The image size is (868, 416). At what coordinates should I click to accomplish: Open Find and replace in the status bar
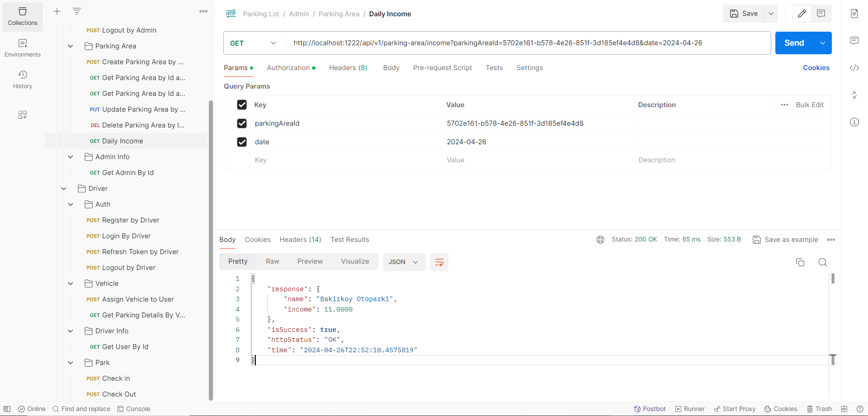[81, 409]
